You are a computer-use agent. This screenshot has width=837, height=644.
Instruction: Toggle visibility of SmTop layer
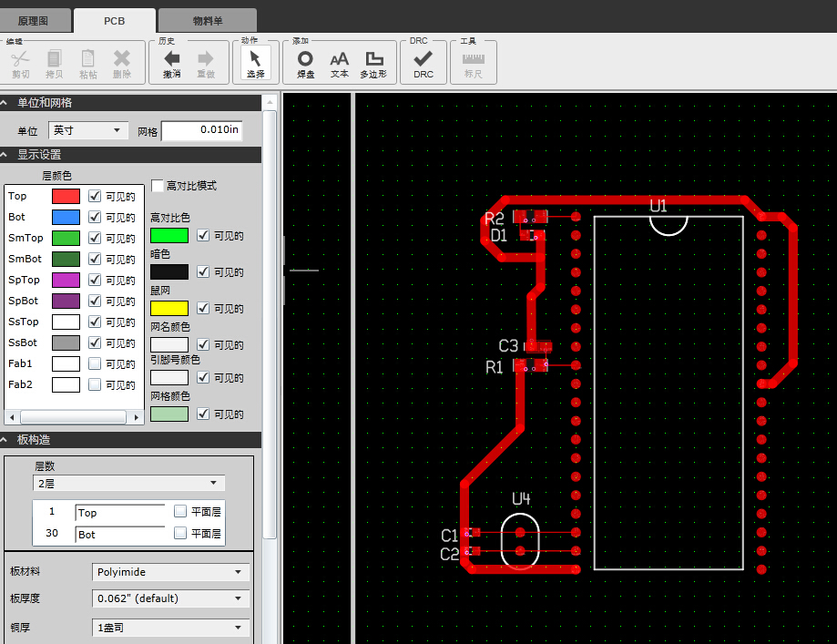click(95, 238)
